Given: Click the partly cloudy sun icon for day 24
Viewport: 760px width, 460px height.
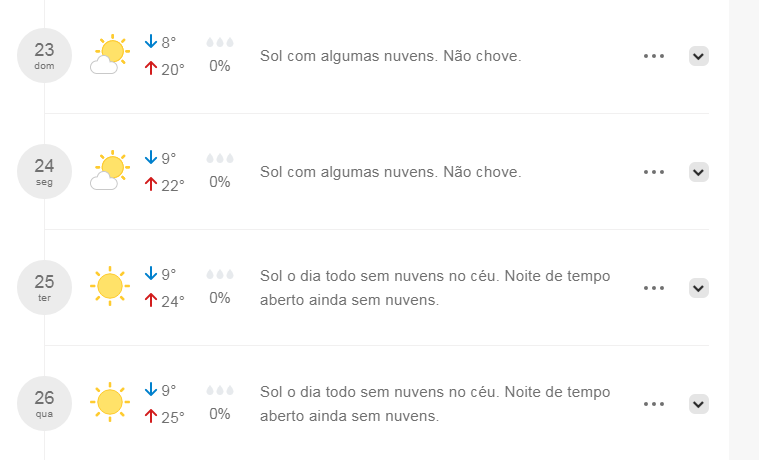Looking at the screenshot, I should (x=110, y=170).
